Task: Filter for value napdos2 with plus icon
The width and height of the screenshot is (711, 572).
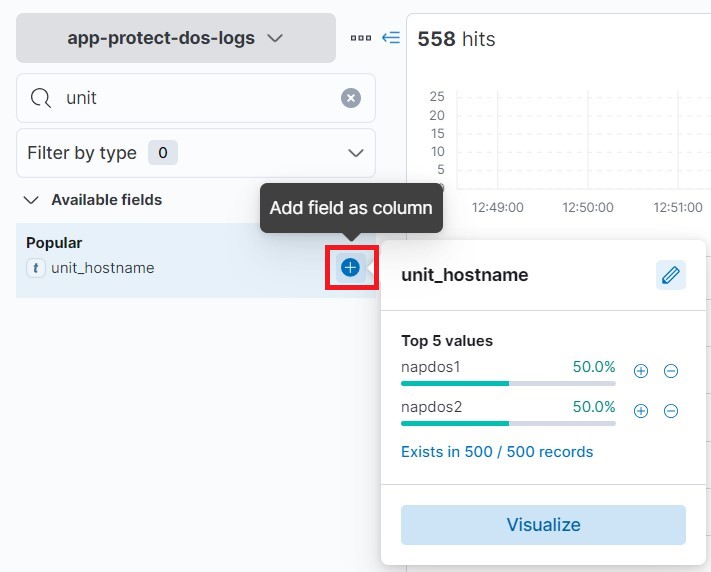Action: pyautogui.click(x=641, y=411)
